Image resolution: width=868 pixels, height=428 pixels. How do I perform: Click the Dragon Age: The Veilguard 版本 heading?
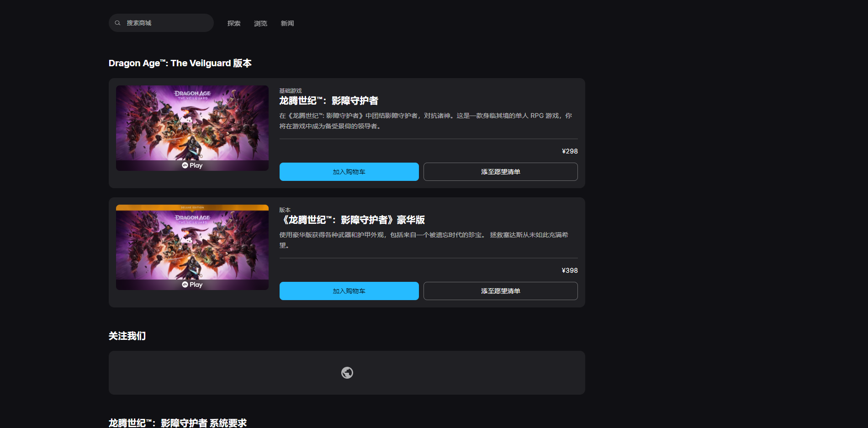click(x=180, y=63)
